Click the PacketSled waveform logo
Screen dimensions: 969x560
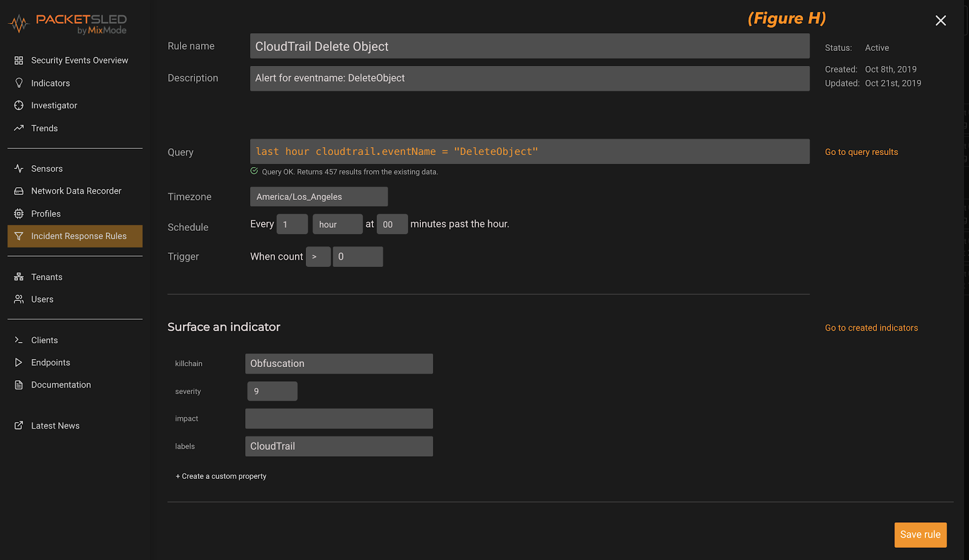19,24
